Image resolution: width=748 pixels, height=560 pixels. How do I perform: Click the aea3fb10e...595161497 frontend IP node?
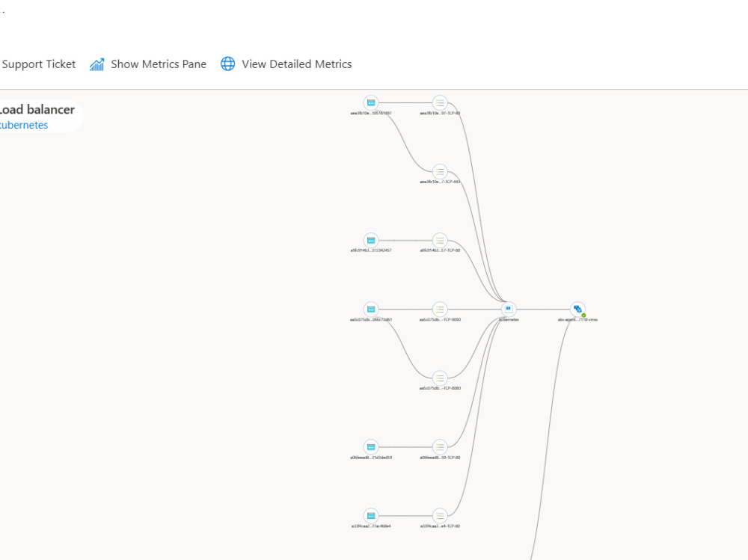click(371, 102)
